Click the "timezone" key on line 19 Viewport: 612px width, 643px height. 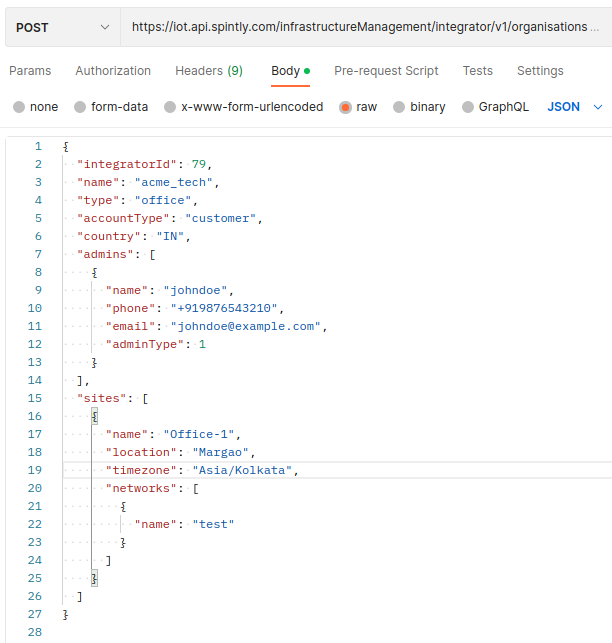[x=141, y=471]
